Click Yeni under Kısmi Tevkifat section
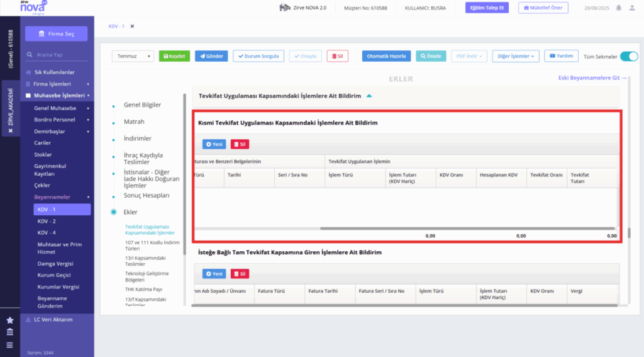This screenshot has height=357, width=644. point(214,144)
